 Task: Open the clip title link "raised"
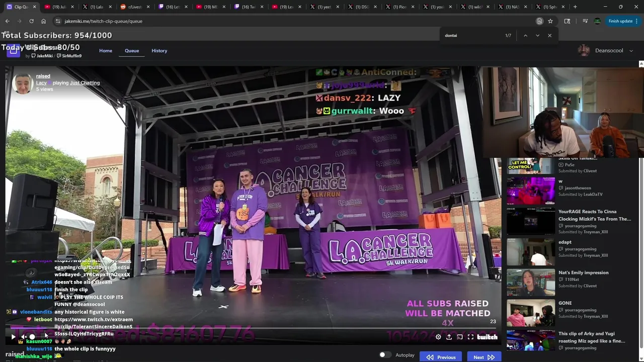tap(43, 76)
